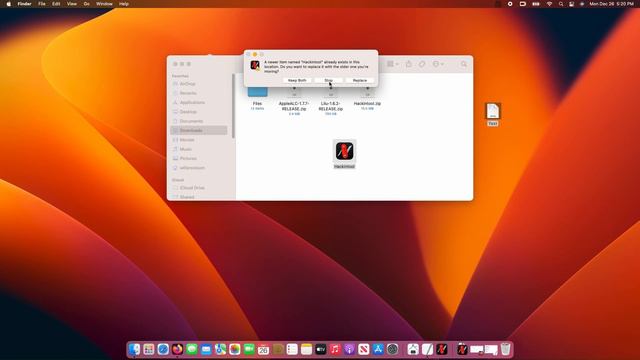Open Apple TV from the Dock
The width and height of the screenshot is (640, 360).
320,349
